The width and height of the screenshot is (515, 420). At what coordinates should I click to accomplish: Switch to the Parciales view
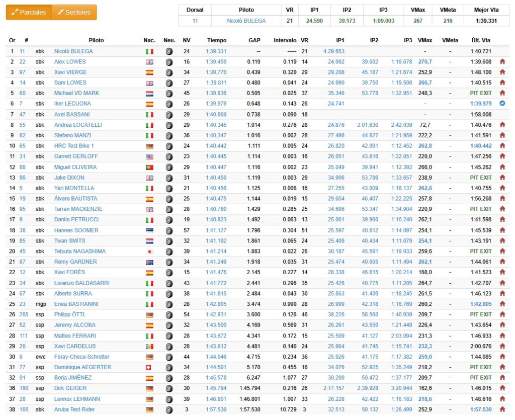click(29, 13)
